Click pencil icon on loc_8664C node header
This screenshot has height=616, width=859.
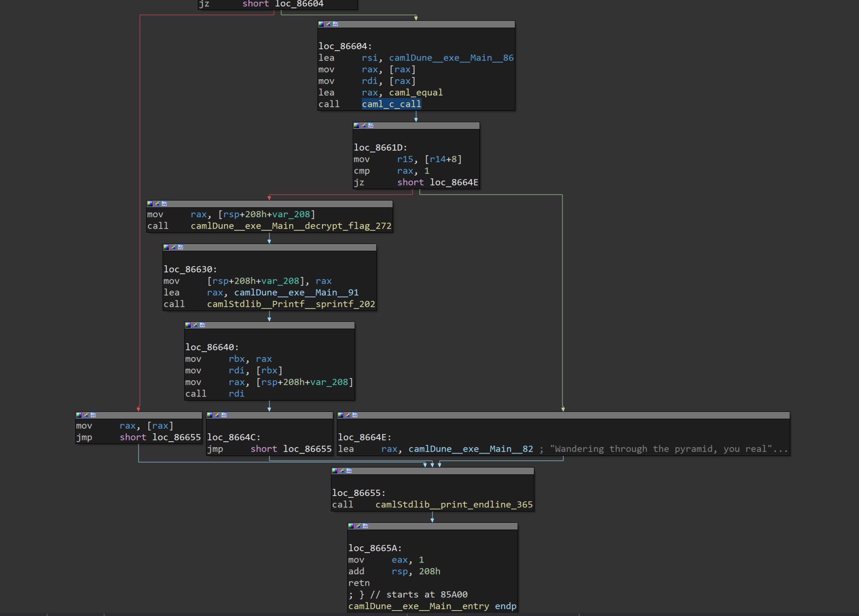click(217, 415)
